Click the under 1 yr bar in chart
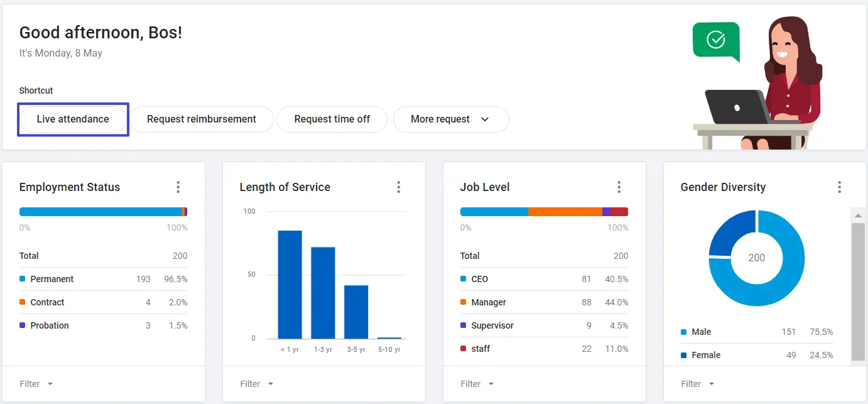868x404 pixels. [x=290, y=285]
